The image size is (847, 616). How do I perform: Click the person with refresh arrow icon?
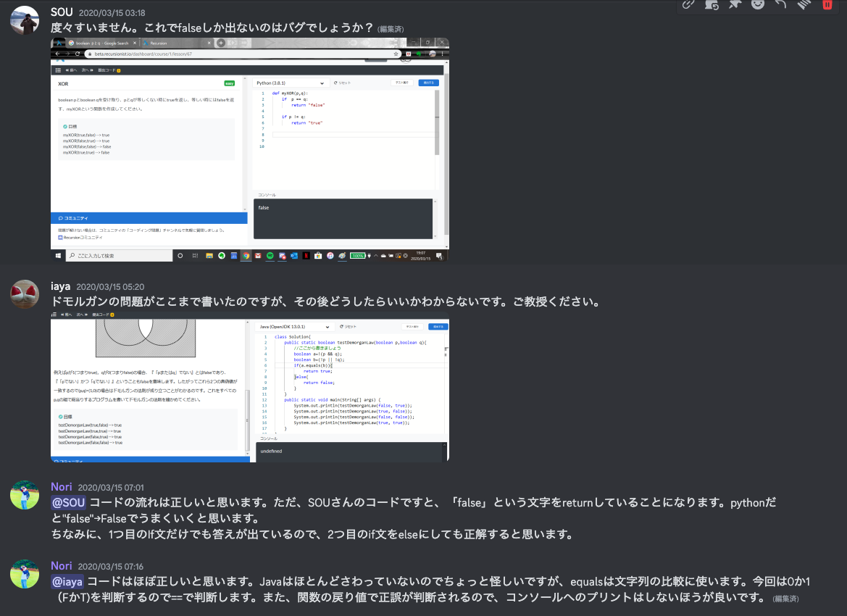712,4
